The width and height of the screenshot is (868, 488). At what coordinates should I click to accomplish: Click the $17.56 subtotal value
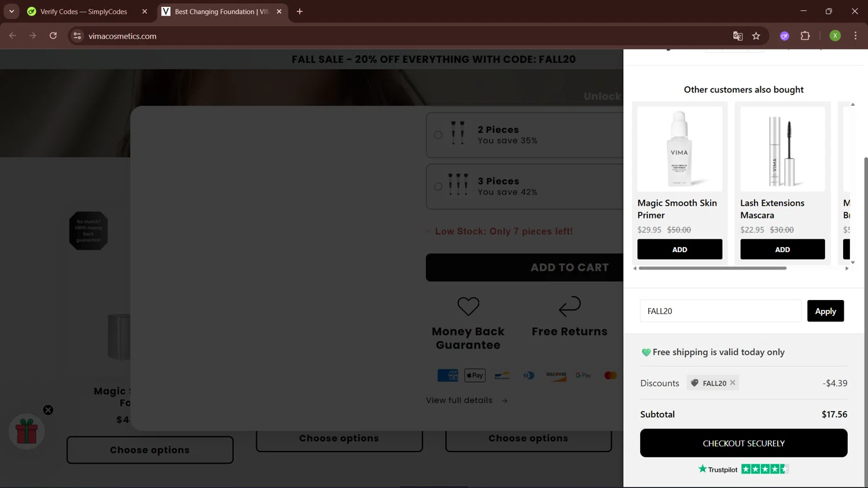[x=834, y=414]
